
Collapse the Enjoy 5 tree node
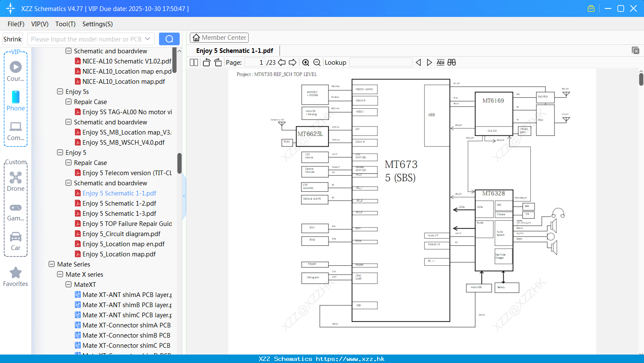(60, 152)
